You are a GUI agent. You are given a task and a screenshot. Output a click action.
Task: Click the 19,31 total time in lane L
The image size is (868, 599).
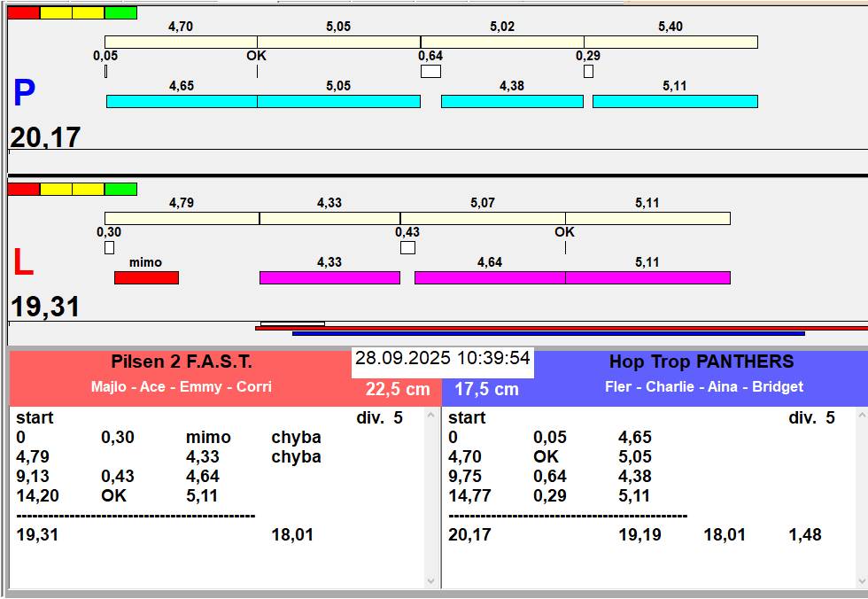tap(45, 307)
